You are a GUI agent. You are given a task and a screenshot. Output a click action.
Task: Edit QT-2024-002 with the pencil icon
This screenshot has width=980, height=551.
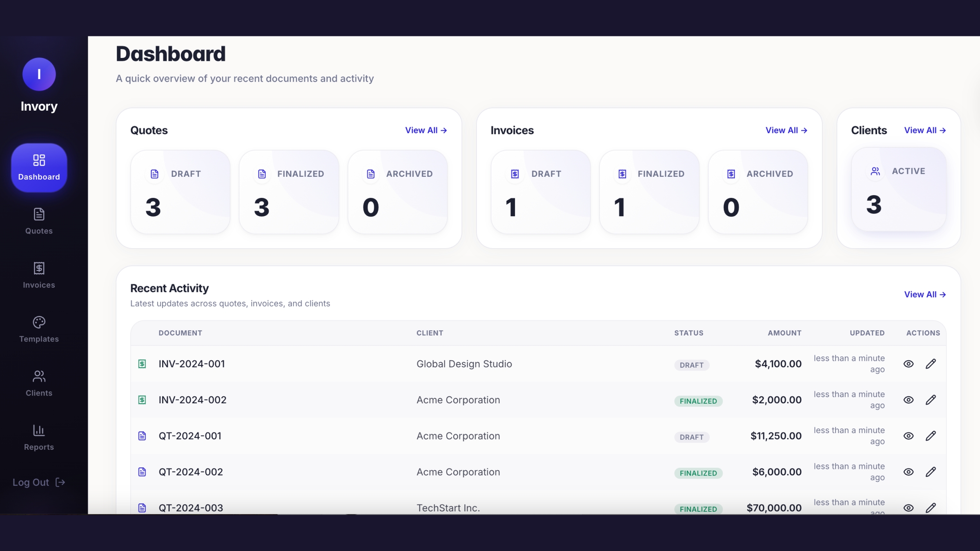click(x=931, y=472)
